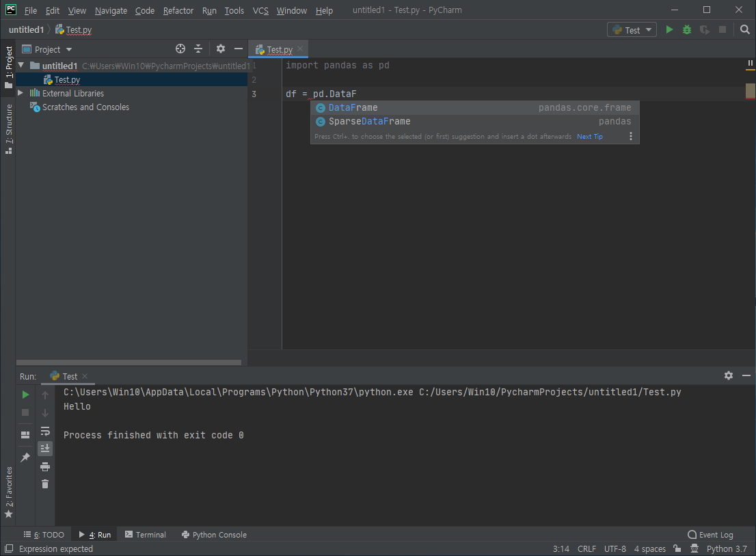756x556 pixels.
Task: Click Test.py path link in console
Action: (x=550, y=392)
